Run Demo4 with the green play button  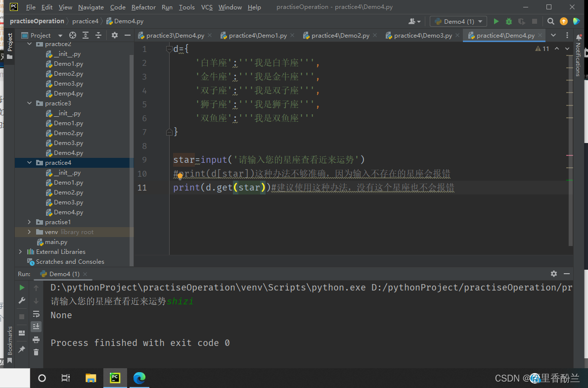(496, 21)
